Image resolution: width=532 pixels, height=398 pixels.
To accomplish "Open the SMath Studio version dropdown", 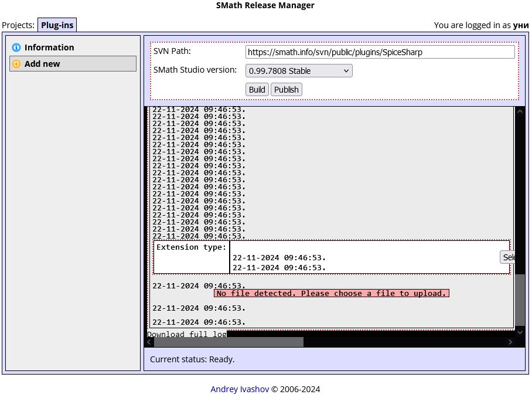I will 298,70.
